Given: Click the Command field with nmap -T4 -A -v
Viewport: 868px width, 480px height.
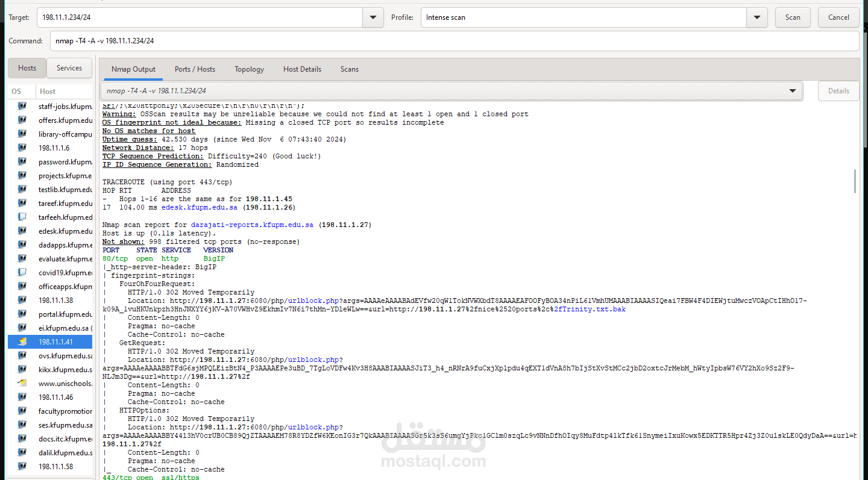Looking at the screenshot, I should (454, 41).
